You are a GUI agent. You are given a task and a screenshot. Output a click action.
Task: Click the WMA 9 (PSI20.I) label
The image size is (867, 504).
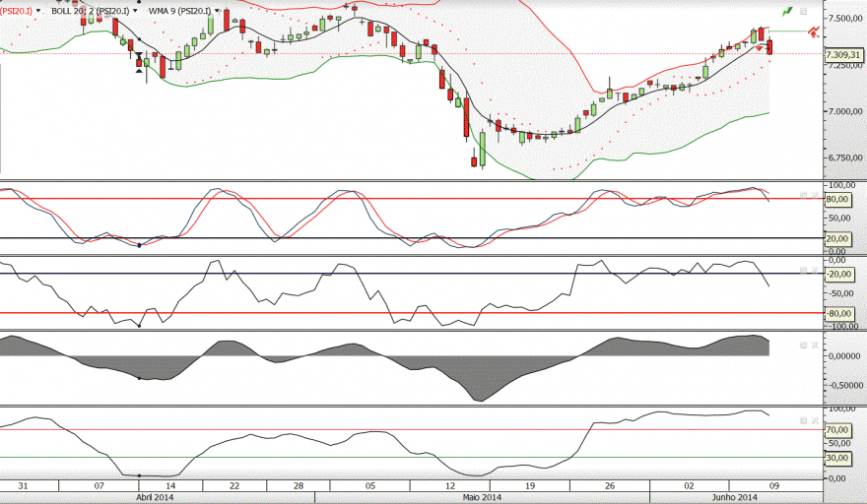coord(179,11)
